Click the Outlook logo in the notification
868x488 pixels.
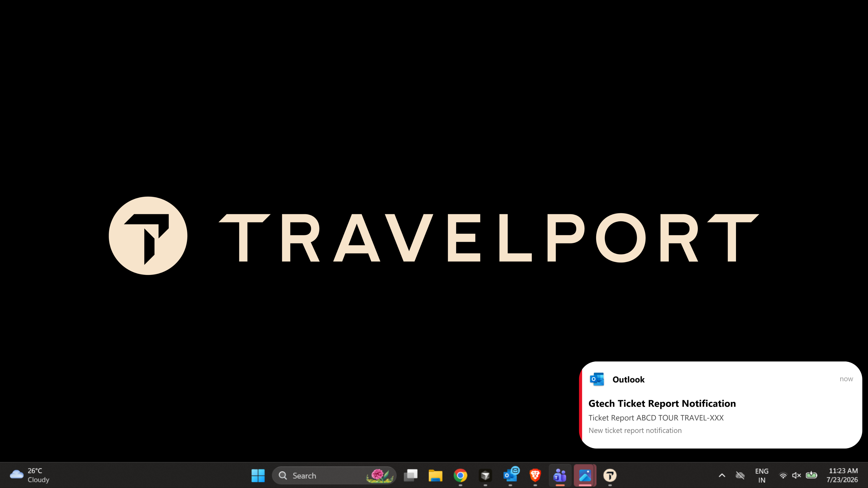click(x=597, y=379)
